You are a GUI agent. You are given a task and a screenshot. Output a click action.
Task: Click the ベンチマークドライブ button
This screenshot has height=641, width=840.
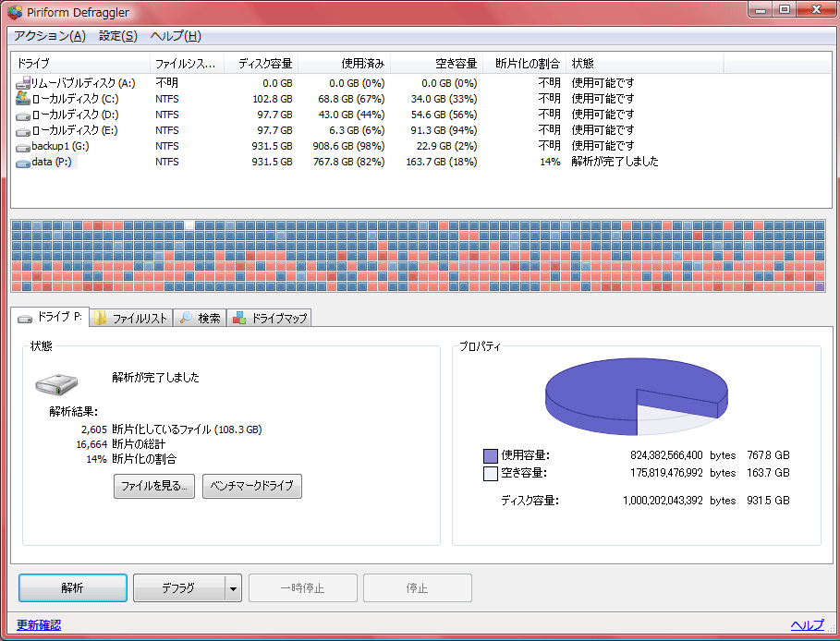coord(251,486)
